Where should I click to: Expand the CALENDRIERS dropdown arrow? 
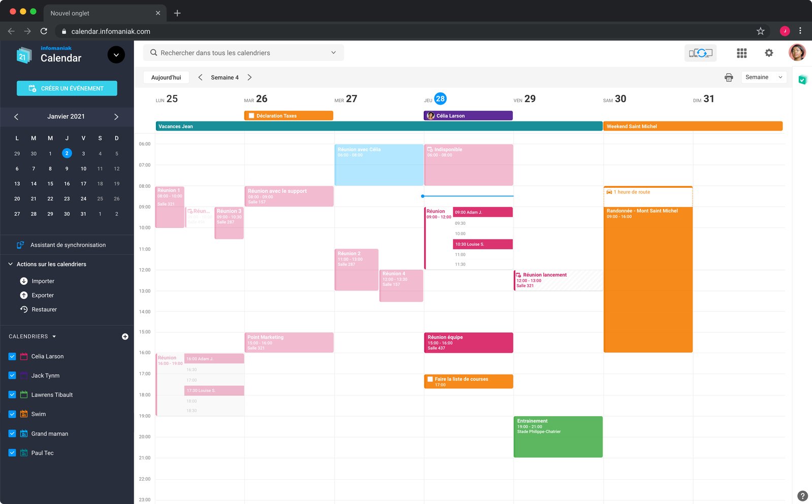click(54, 337)
